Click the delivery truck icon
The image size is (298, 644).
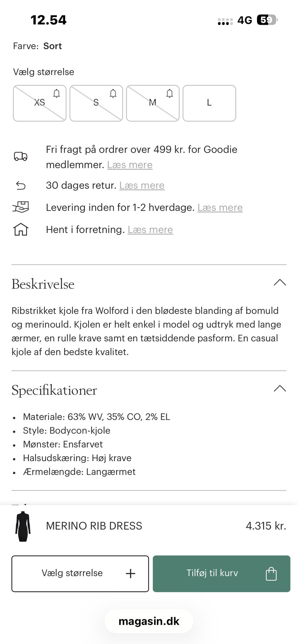pos(20,157)
